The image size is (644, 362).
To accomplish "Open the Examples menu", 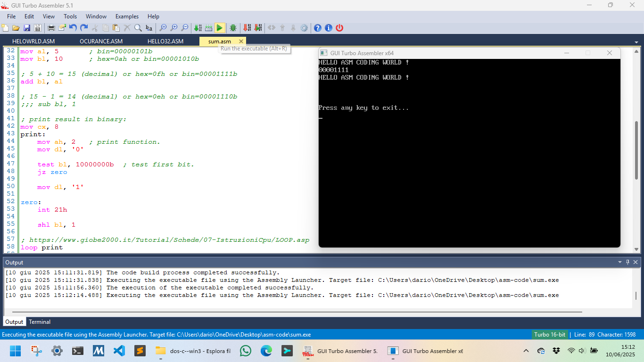I will [127, 16].
